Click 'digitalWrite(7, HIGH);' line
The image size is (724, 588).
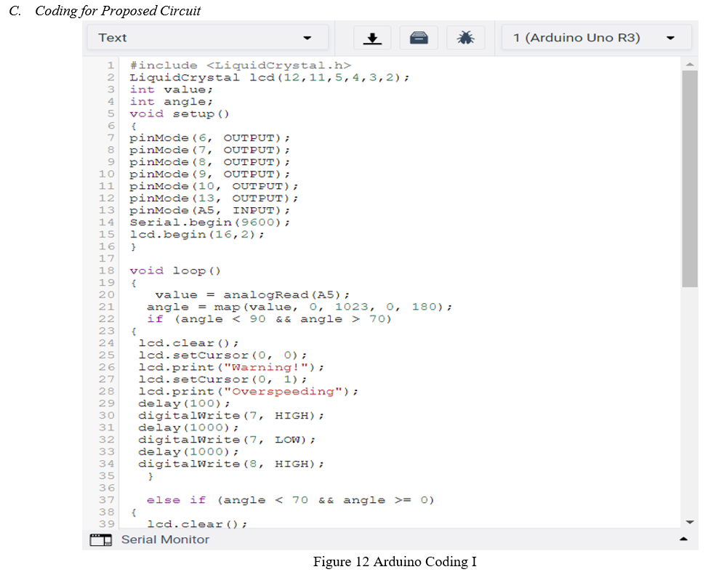coord(231,416)
